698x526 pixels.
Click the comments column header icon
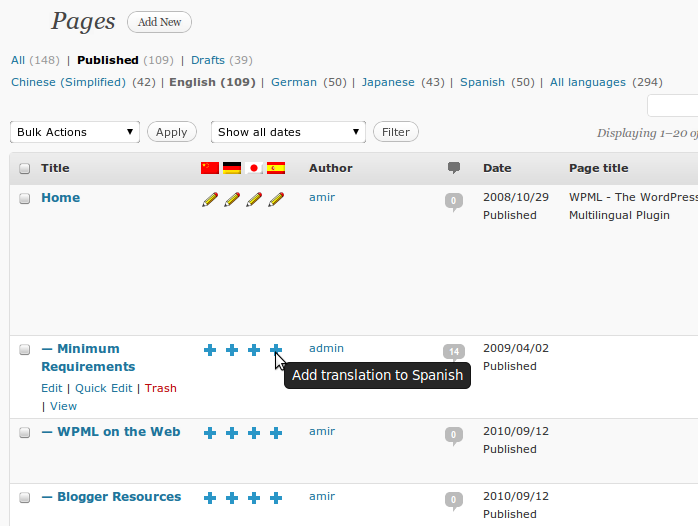point(454,168)
